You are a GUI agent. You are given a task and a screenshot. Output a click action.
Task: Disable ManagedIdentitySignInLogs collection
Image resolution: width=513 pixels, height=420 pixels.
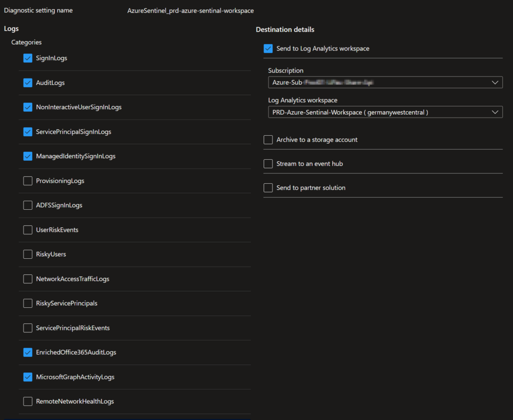pos(28,156)
